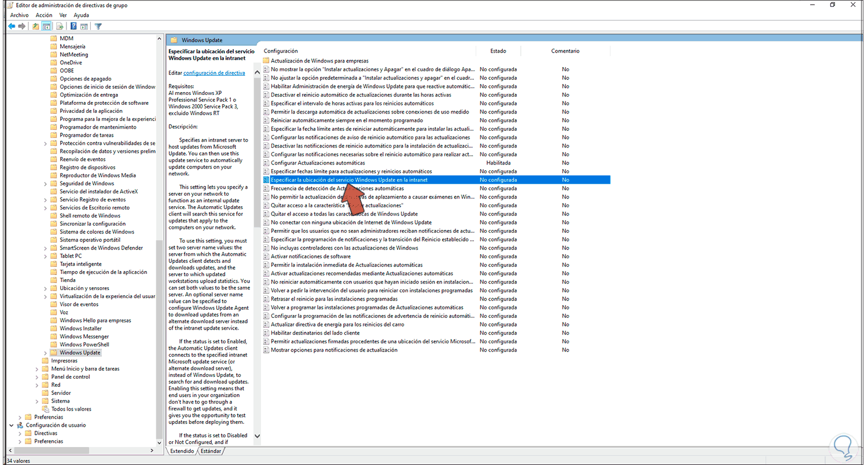The image size is (868, 465).
Task: Click policy icon for Mostrar opciones para notificaciones de actualización
Action: click(x=266, y=350)
